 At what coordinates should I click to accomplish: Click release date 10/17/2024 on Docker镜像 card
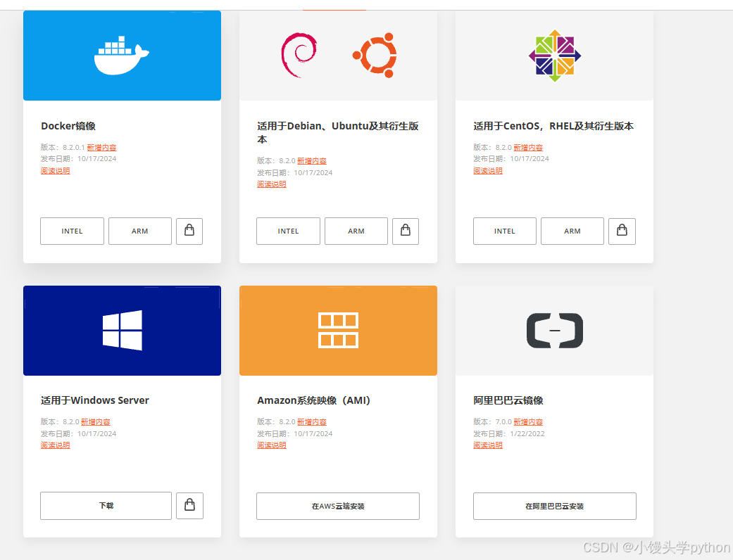coord(96,159)
